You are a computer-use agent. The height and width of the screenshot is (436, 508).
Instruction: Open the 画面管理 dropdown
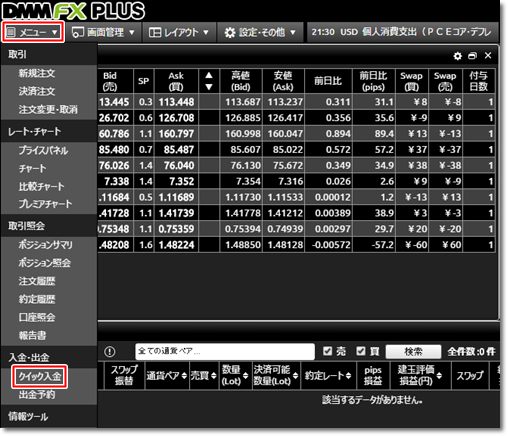[x=103, y=32]
